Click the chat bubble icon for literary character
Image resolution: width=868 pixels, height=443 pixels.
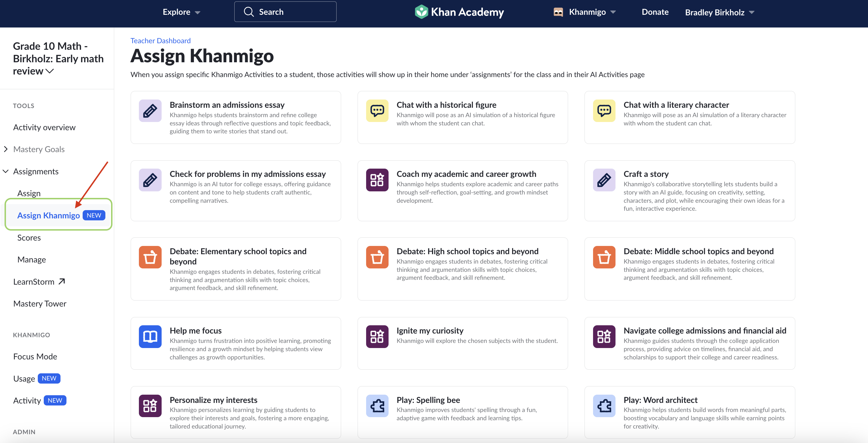pyautogui.click(x=604, y=111)
